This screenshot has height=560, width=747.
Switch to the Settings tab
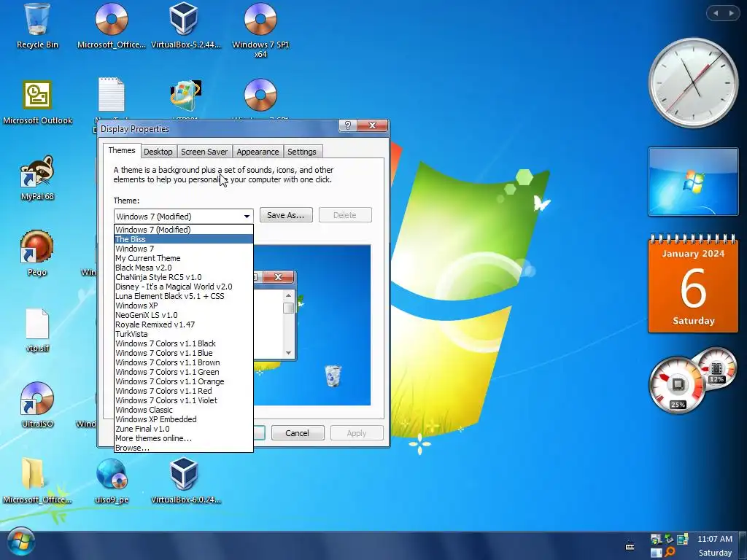pos(301,152)
